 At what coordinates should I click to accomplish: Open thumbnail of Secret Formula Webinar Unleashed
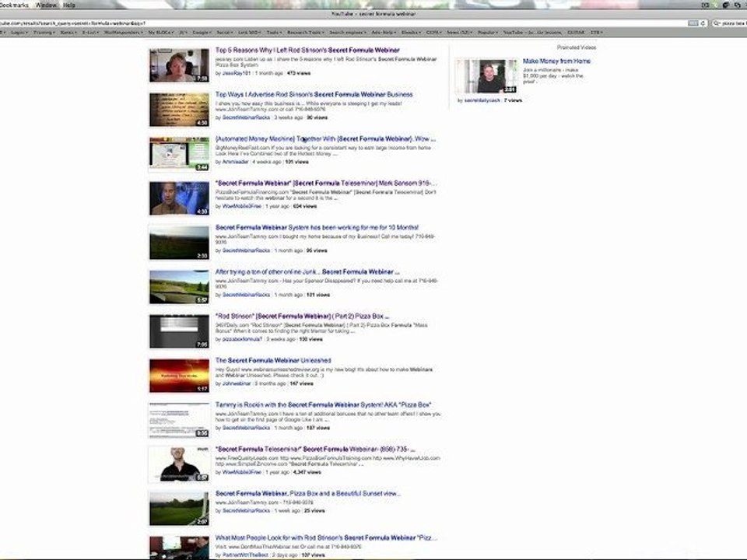coord(179,376)
